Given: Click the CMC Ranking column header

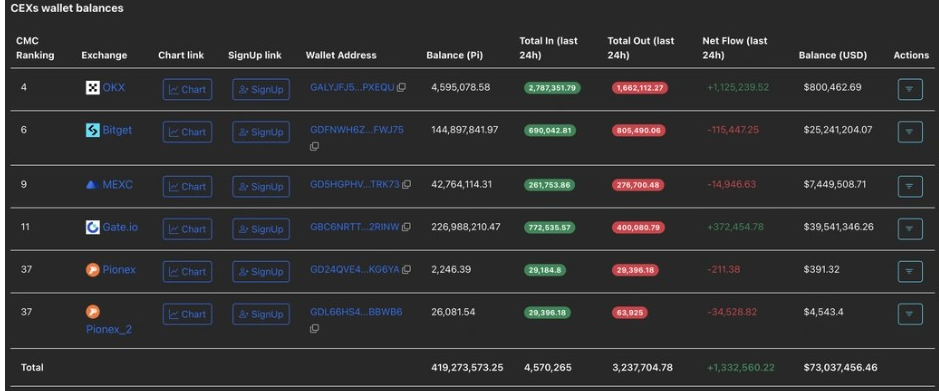Looking at the screenshot, I should (x=35, y=48).
